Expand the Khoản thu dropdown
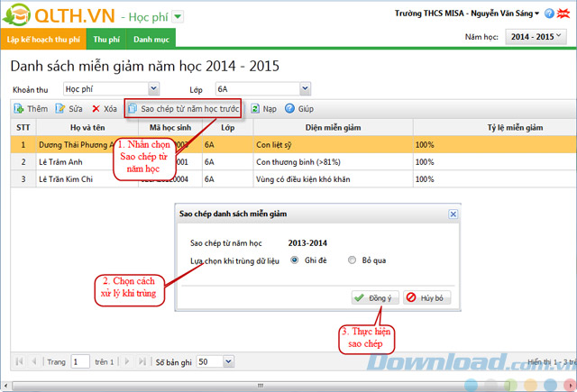 click(x=153, y=89)
